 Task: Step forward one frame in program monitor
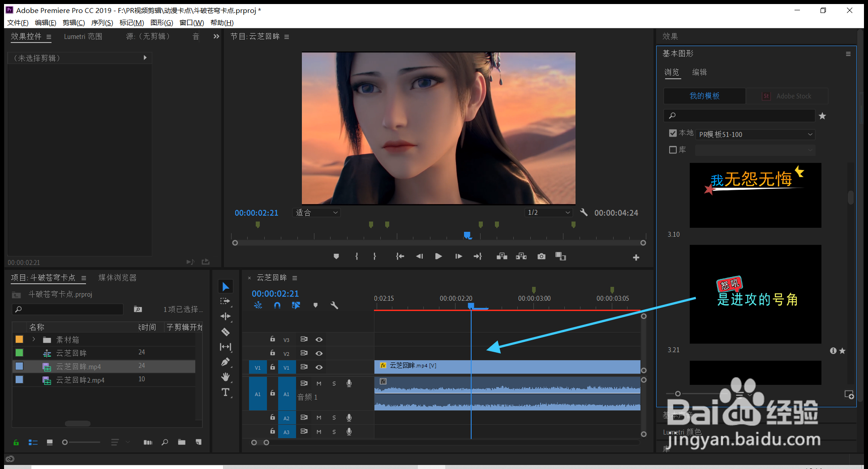(x=459, y=256)
